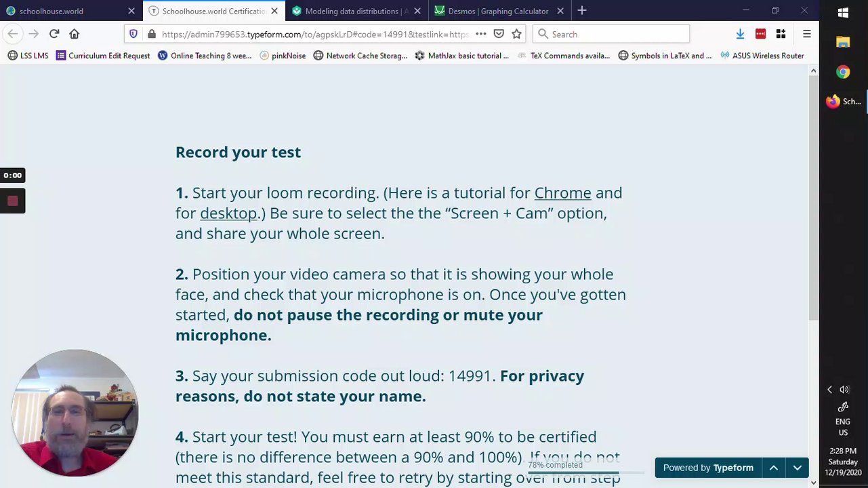The image size is (868, 488).
Task: Go to previous Typeform question arrow
Action: click(773, 468)
